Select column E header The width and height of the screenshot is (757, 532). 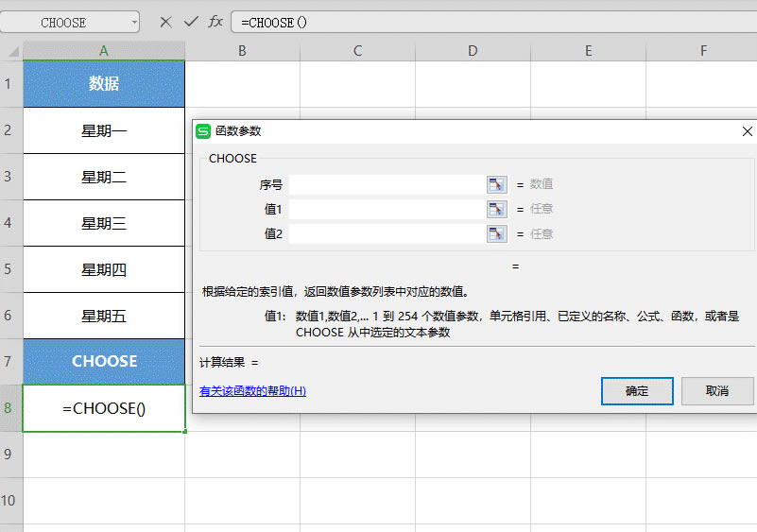(588, 51)
